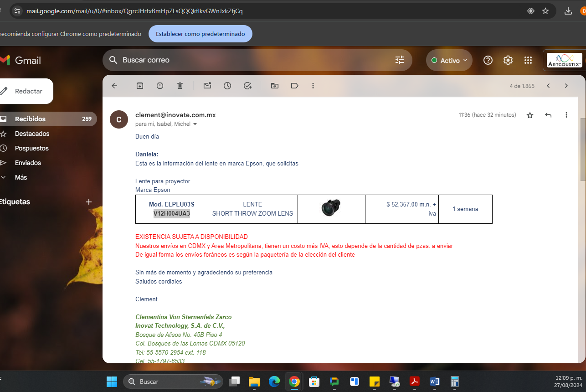Open the Google apps grid
The image size is (586, 392).
point(528,60)
